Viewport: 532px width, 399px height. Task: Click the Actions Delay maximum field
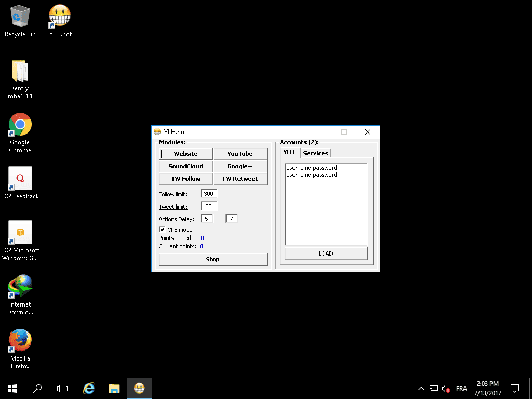pos(232,219)
